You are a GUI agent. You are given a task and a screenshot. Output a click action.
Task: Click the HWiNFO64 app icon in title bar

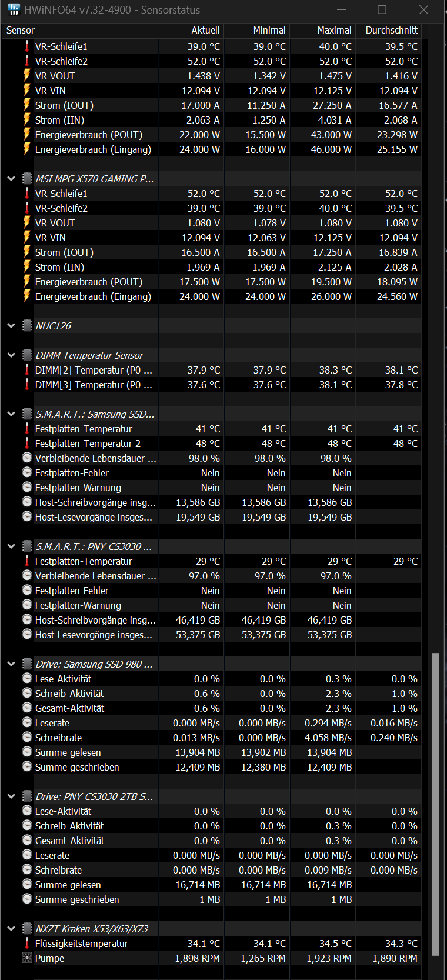tap(13, 10)
